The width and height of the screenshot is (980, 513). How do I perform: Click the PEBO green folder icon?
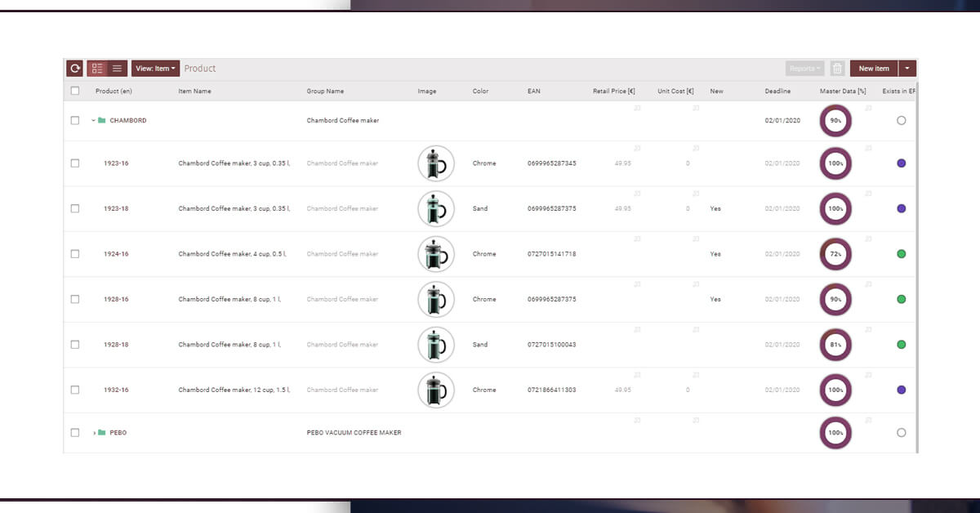click(x=102, y=432)
